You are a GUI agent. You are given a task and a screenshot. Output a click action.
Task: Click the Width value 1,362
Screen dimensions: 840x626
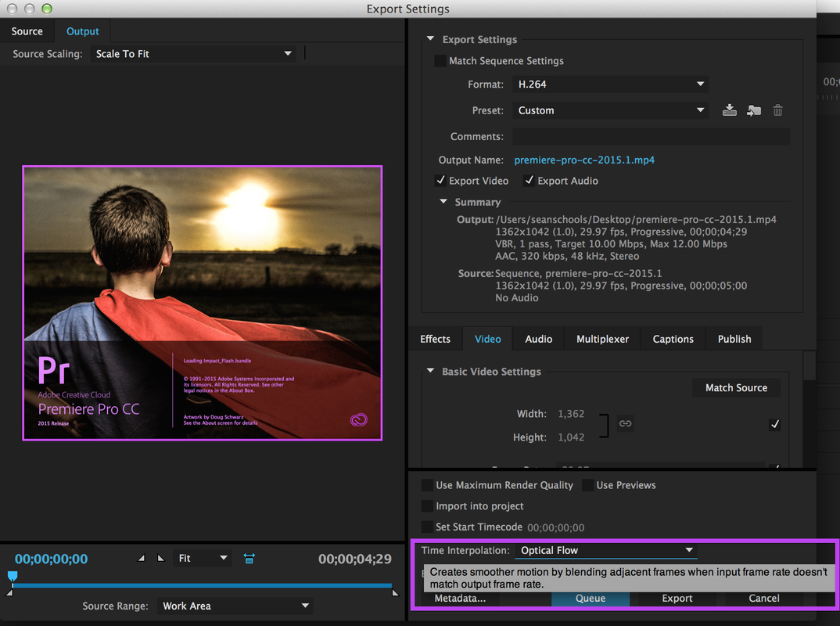[571, 414]
